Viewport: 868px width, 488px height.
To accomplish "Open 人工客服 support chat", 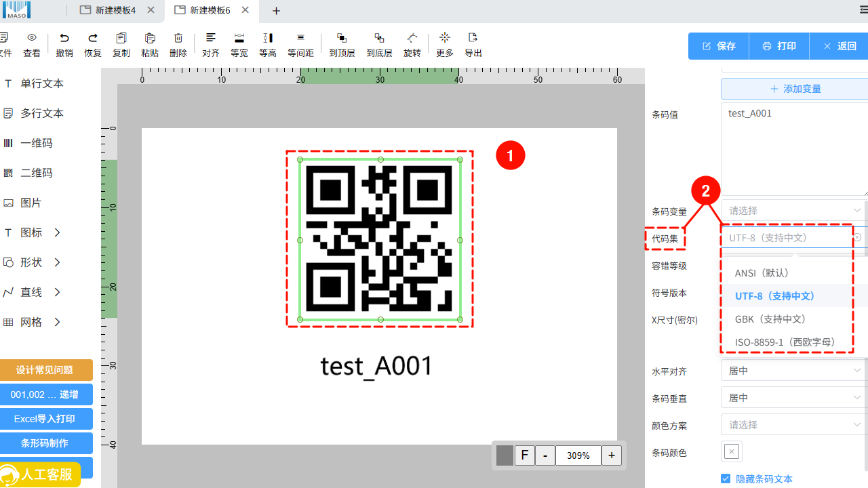I will pos(39,474).
